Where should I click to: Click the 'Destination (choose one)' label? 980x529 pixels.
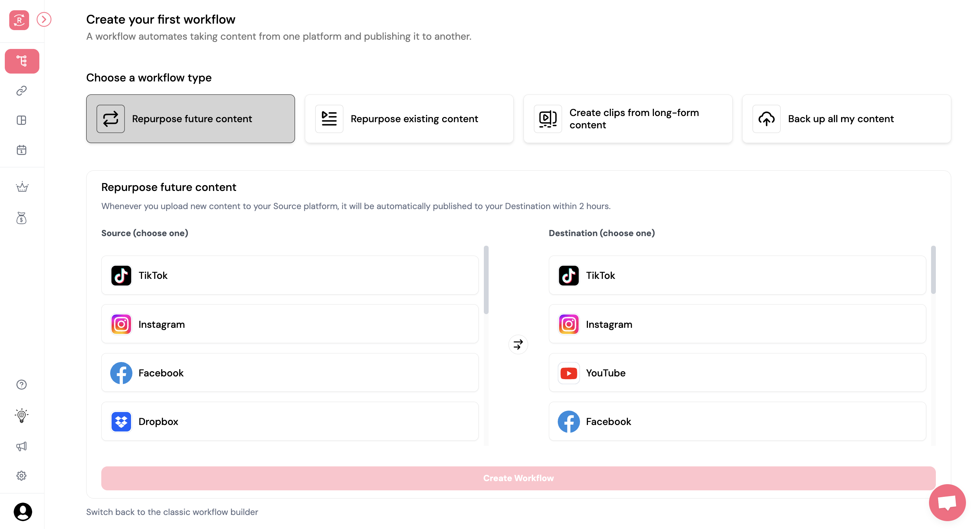602,233
